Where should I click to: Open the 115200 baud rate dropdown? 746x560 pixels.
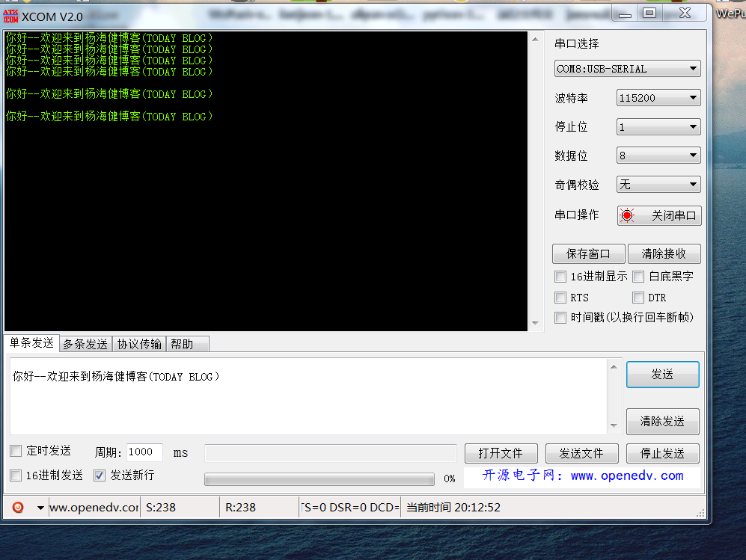point(658,98)
